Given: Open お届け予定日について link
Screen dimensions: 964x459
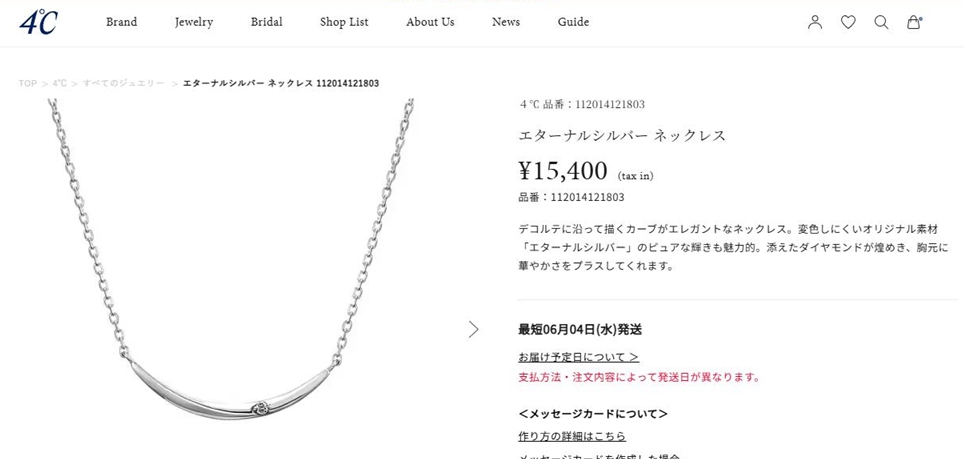Looking at the screenshot, I should click(x=578, y=357).
